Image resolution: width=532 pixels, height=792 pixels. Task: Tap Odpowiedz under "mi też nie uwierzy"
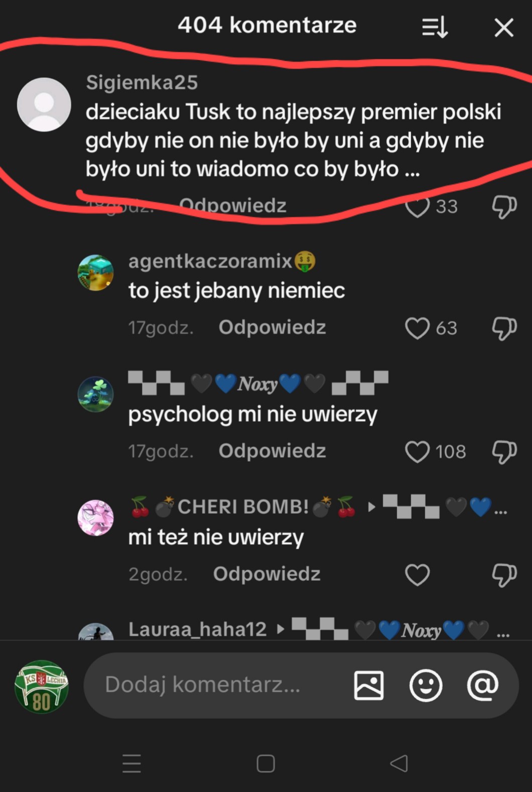[x=267, y=574]
